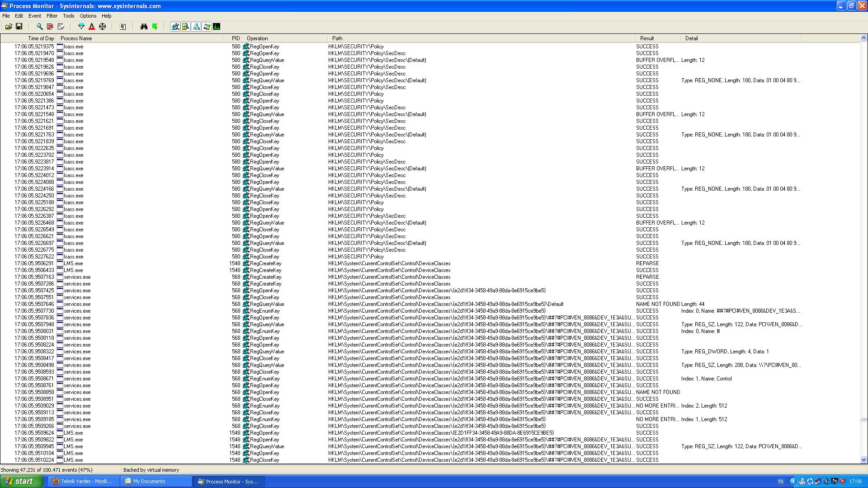
Task: Click the user magnifier tray icon
Action: [x=802, y=482]
